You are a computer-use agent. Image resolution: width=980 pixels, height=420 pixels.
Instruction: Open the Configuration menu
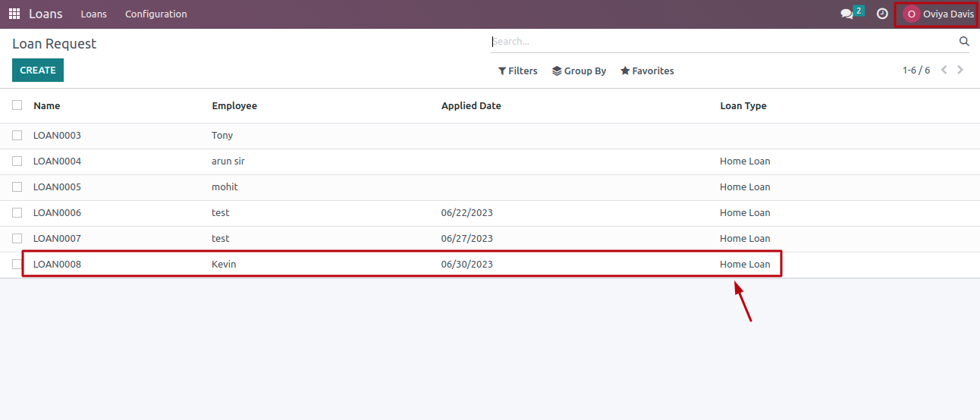tap(155, 14)
